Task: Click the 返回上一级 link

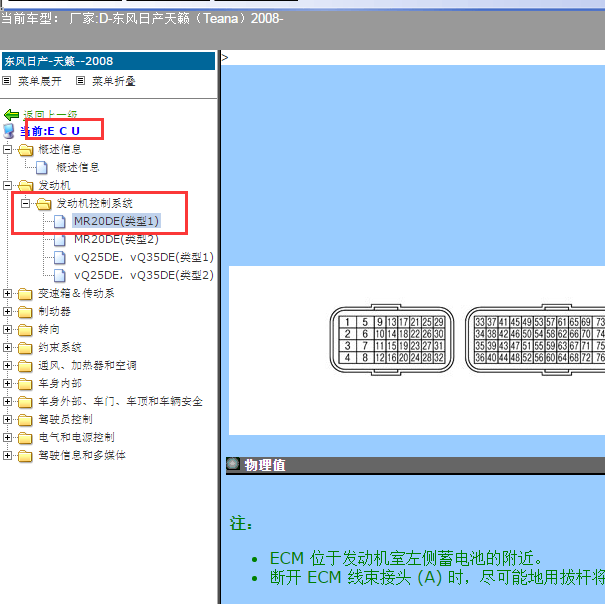Action: point(50,115)
